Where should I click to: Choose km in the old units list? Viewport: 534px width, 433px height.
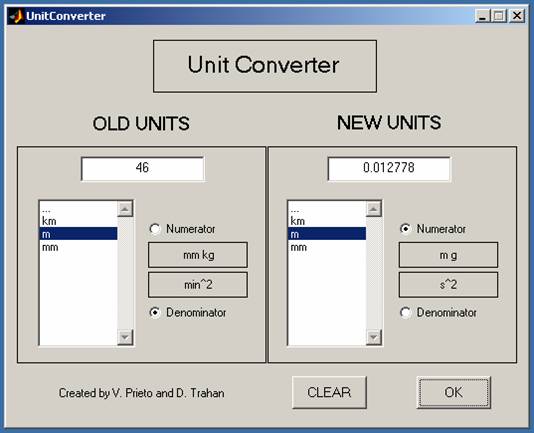coord(79,221)
